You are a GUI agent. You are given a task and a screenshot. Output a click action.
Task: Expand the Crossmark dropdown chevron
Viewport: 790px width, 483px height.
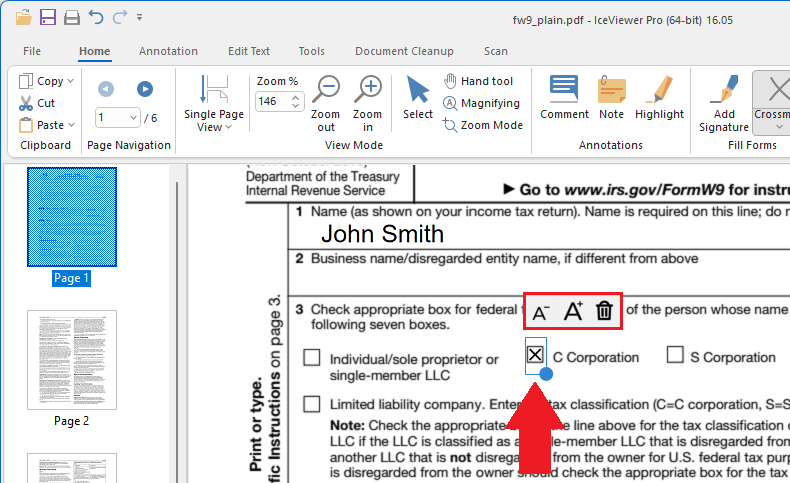[x=779, y=127]
